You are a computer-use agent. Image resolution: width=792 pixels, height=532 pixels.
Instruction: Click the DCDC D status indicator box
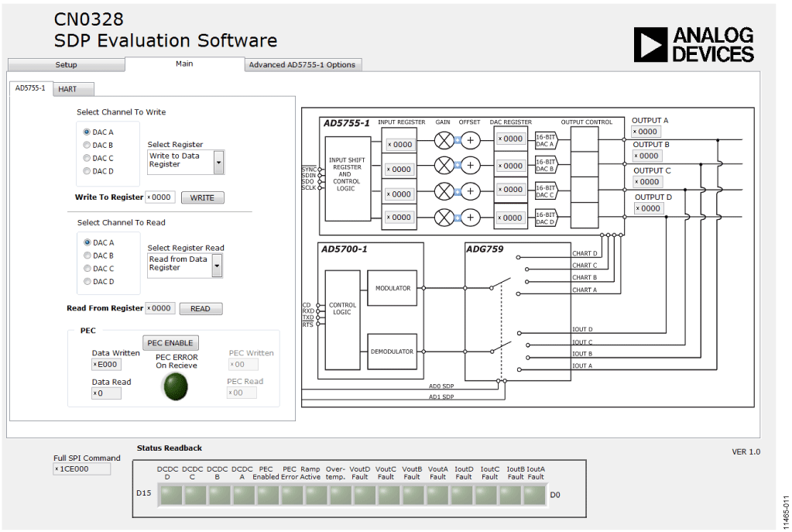[170, 495]
